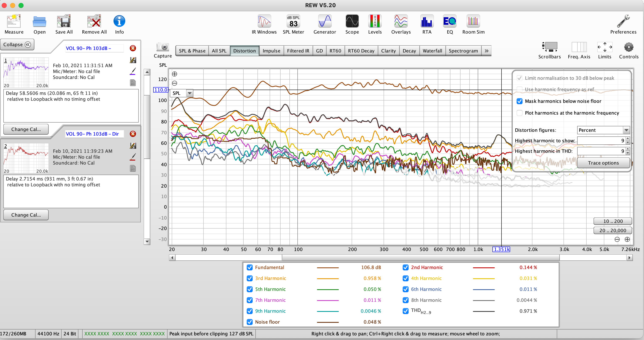Select Distortion figures Percent dropdown
This screenshot has width=644, height=340.
[603, 130]
